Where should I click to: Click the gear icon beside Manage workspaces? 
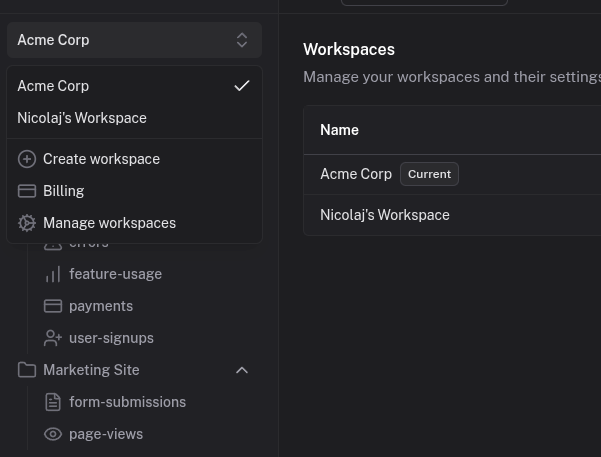(27, 223)
